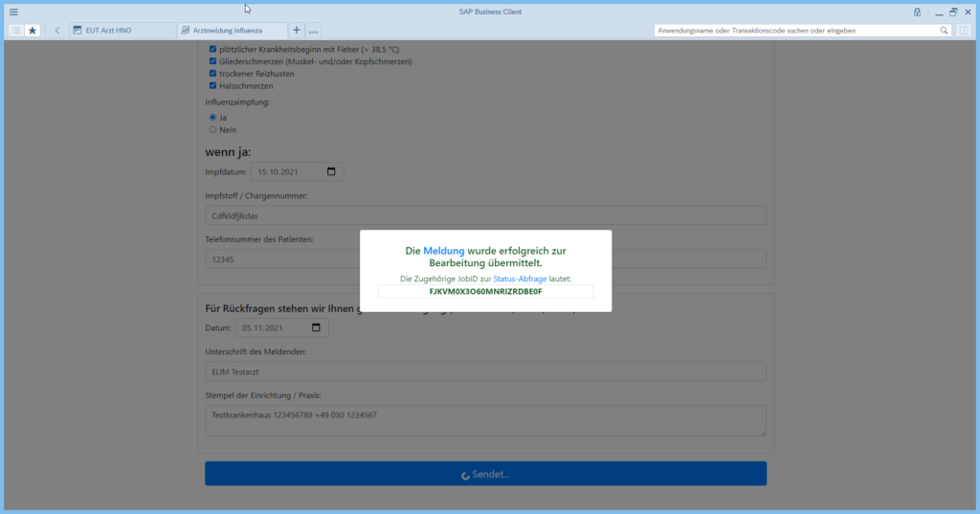Click the search magnifier icon
This screenshot has width=980, height=514.
tap(944, 31)
